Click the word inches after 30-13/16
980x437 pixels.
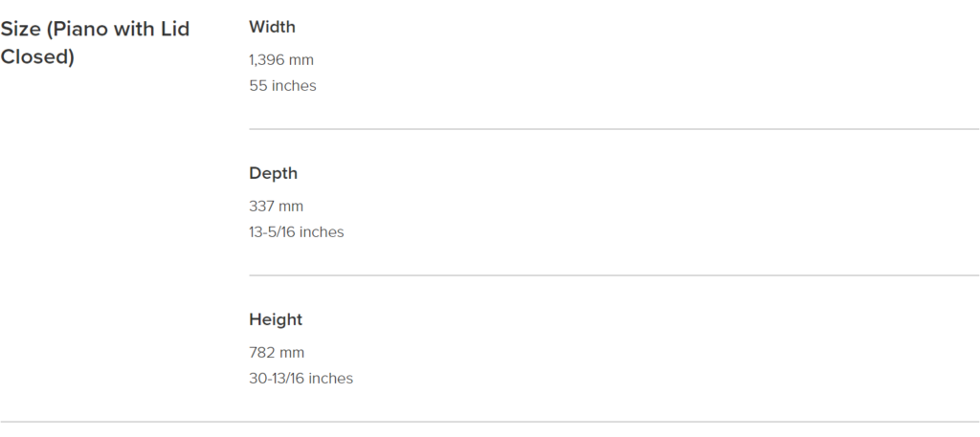point(331,379)
